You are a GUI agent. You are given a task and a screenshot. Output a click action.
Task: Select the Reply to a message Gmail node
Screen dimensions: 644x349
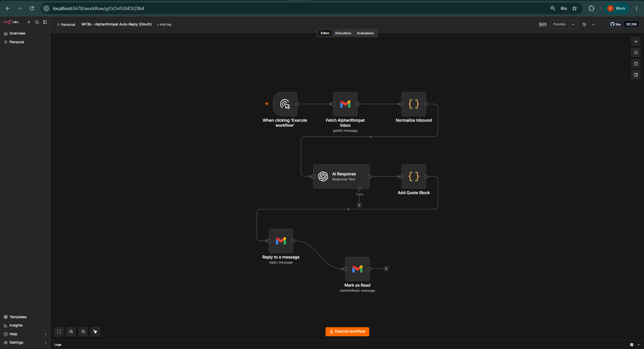(x=281, y=241)
